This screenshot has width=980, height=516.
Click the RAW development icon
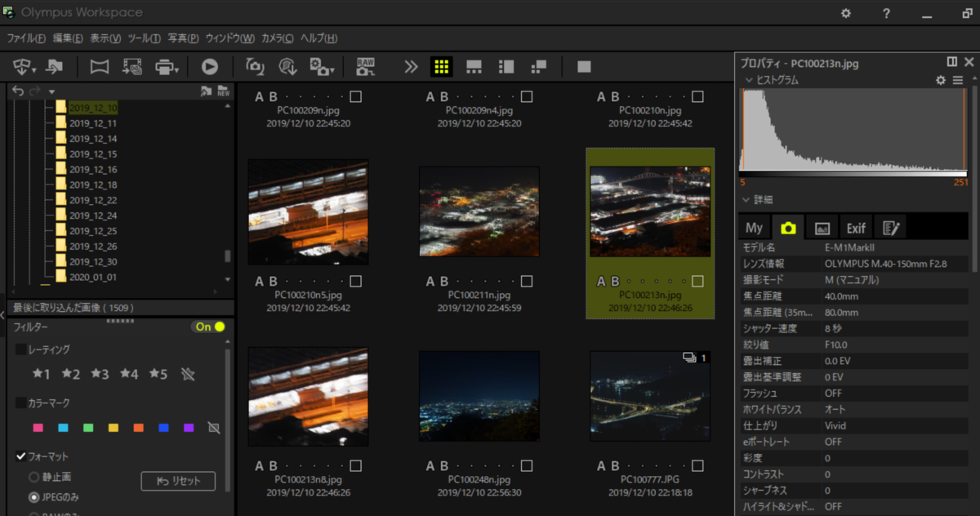365,67
